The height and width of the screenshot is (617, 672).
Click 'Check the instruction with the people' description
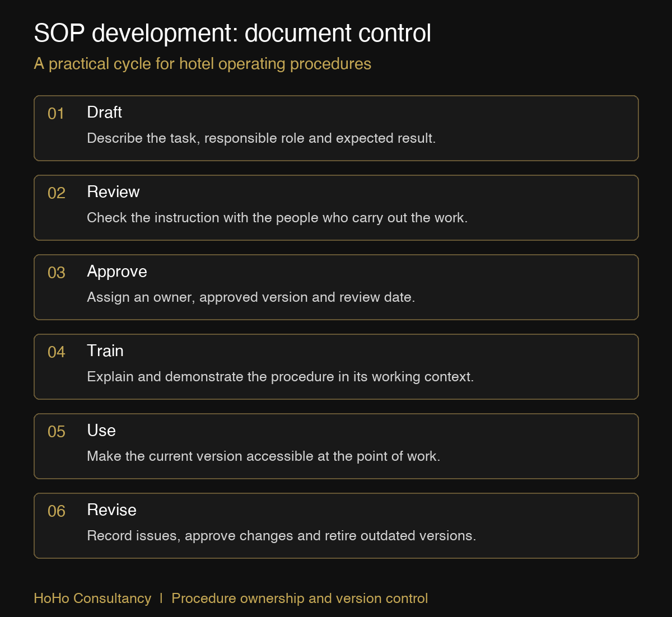(x=277, y=218)
